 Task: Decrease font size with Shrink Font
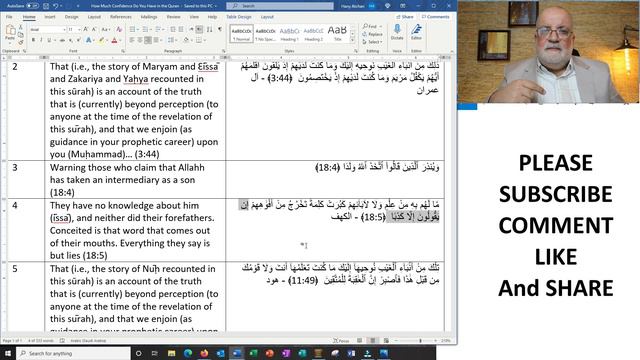94,29
